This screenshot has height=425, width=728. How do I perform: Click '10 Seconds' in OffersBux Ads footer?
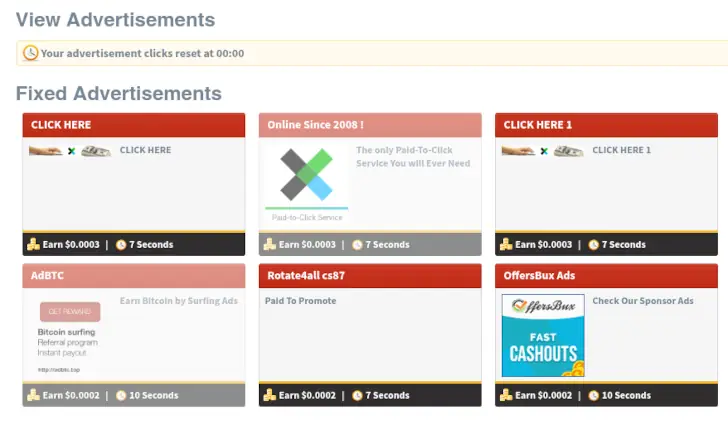[x=626, y=396]
